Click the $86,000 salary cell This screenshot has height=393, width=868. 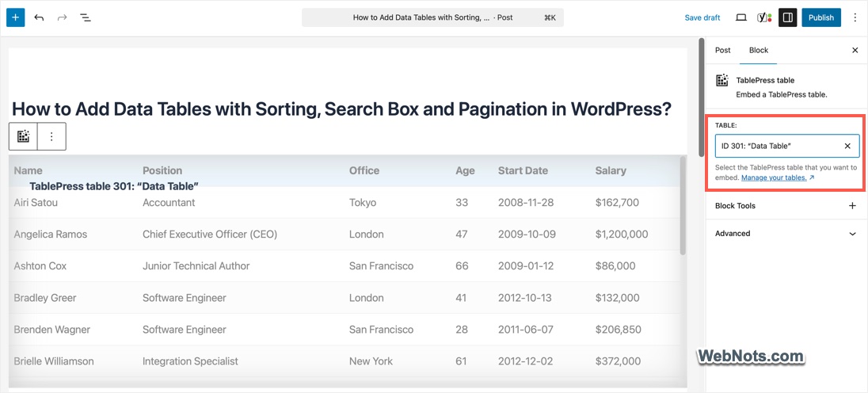615,266
